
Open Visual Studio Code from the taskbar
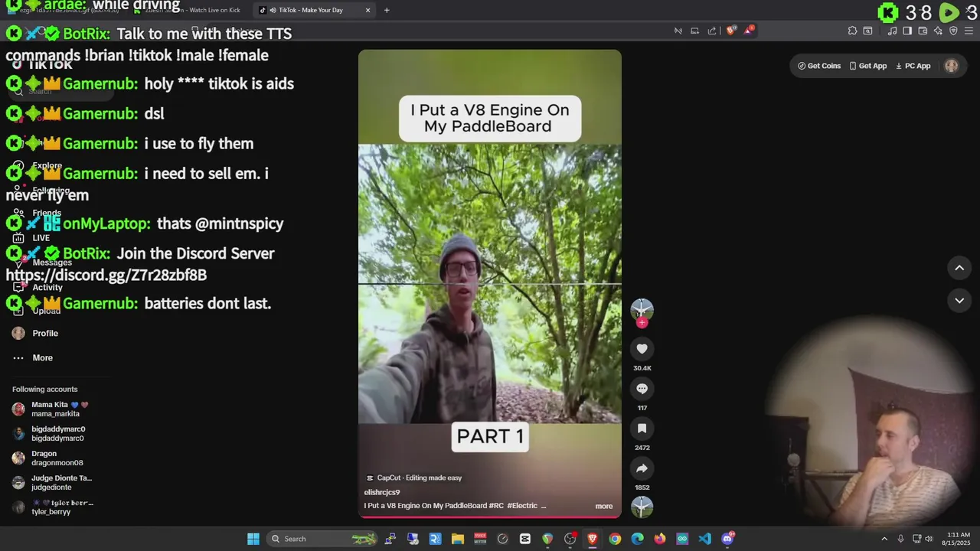[x=704, y=539]
